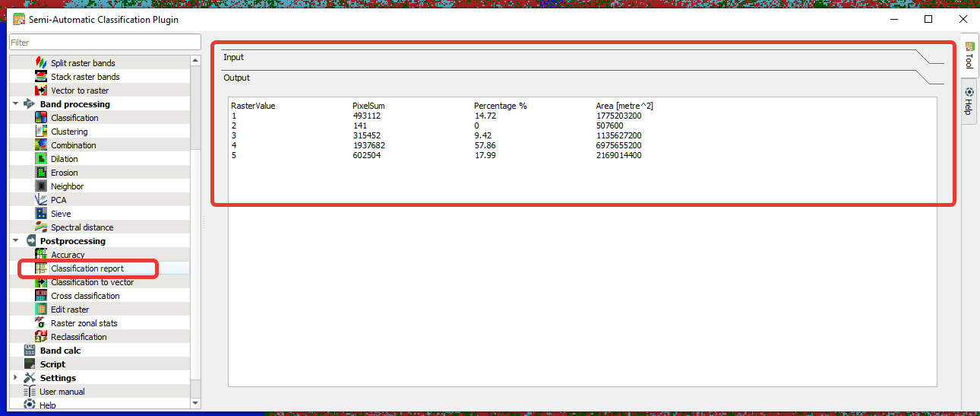
Task: Click the Dilation tool icon
Action: click(41, 159)
